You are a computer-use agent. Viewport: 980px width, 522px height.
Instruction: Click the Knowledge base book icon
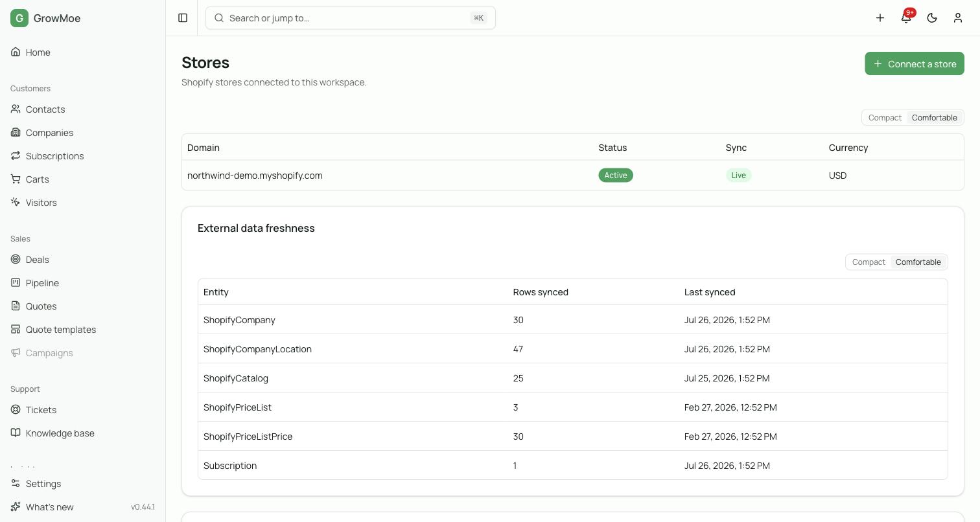point(16,433)
